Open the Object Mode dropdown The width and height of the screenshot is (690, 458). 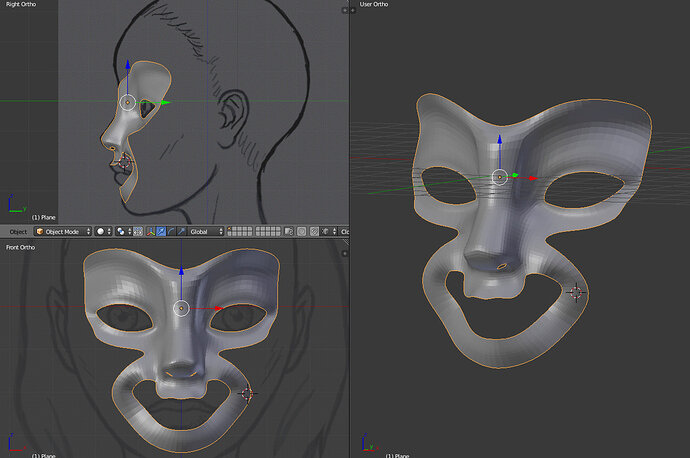coord(62,231)
